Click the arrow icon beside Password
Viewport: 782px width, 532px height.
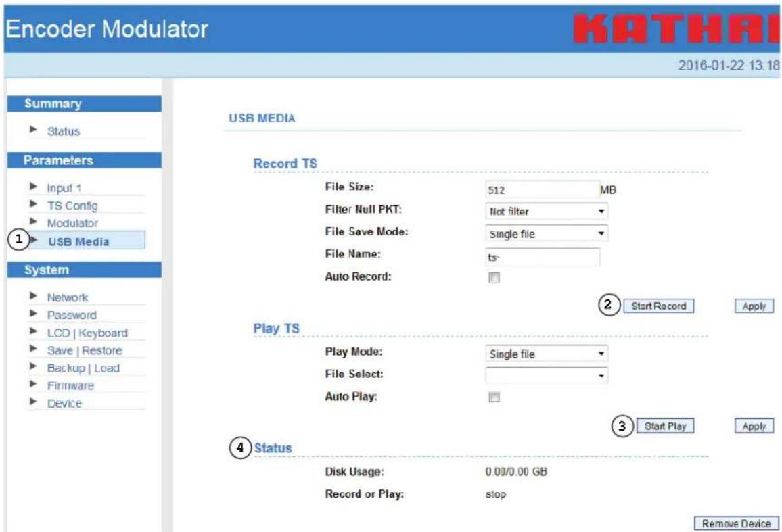[x=33, y=313]
